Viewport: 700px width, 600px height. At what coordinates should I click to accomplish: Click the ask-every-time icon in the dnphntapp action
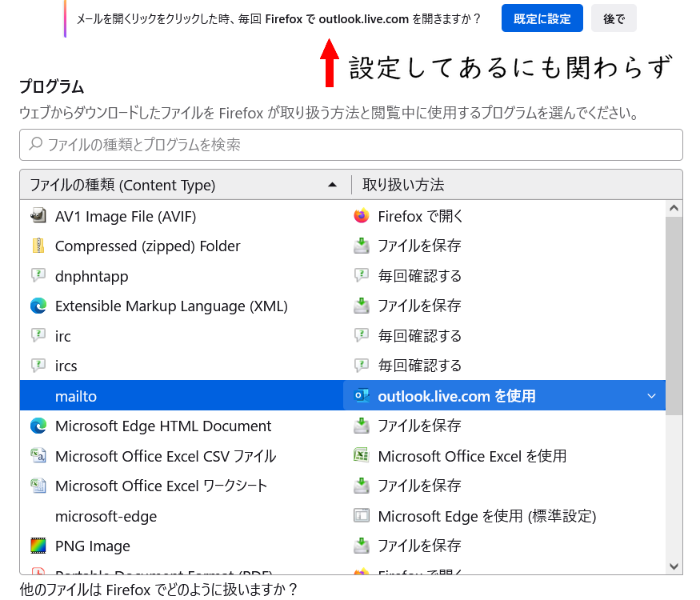362,276
